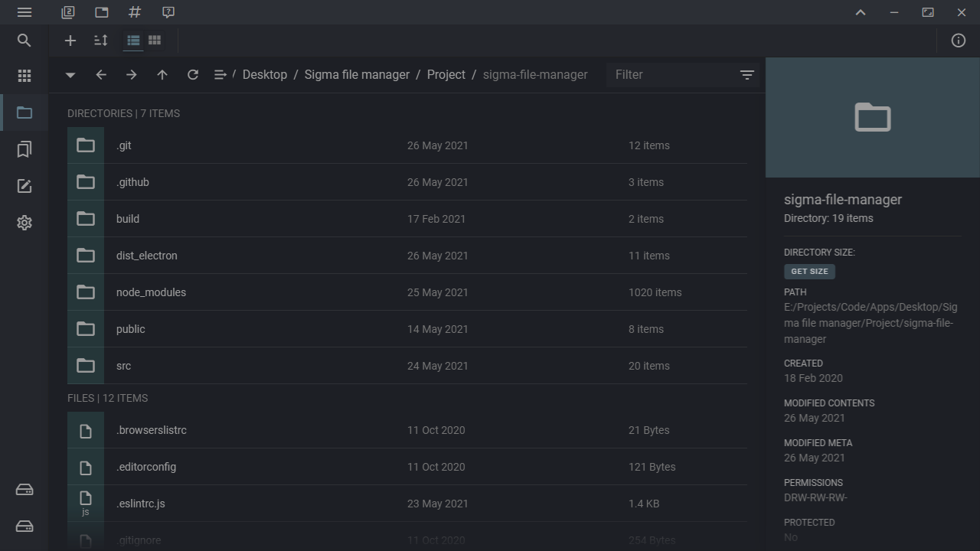Click folder icon of node_modules row

(x=86, y=292)
